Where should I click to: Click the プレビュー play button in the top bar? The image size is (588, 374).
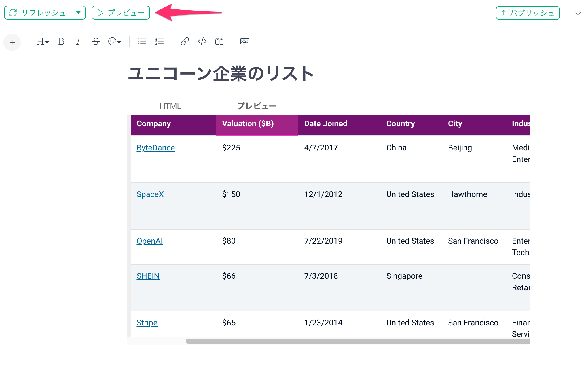[121, 13]
